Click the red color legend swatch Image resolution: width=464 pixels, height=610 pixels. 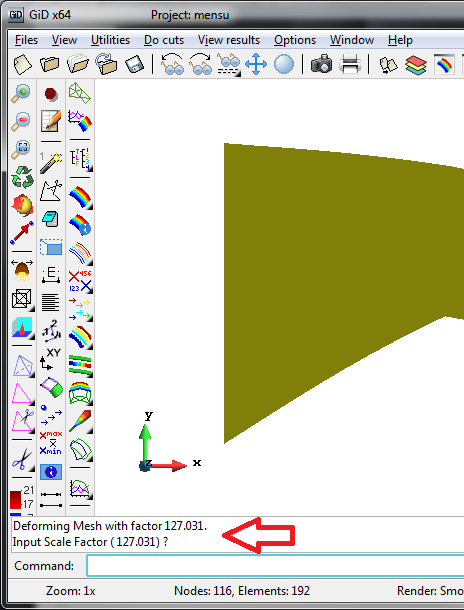tap(16, 500)
